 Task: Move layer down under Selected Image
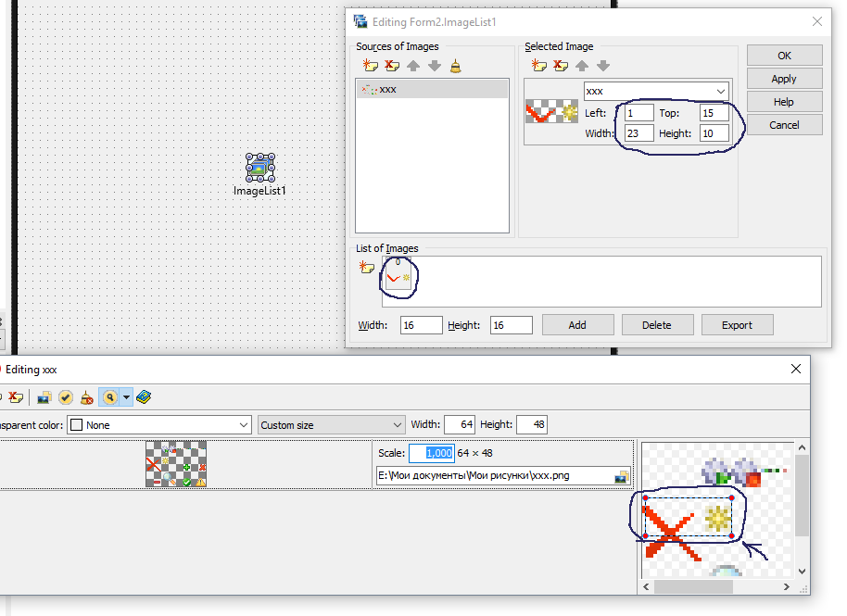(x=603, y=66)
